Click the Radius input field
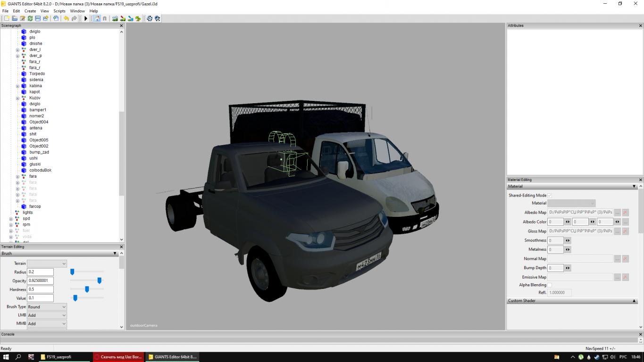 [40, 272]
